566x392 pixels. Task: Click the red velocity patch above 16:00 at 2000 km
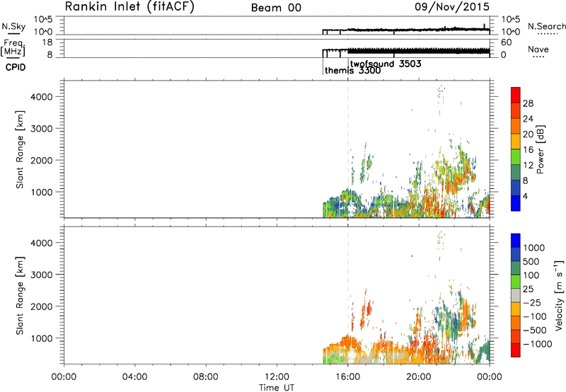tap(368, 309)
